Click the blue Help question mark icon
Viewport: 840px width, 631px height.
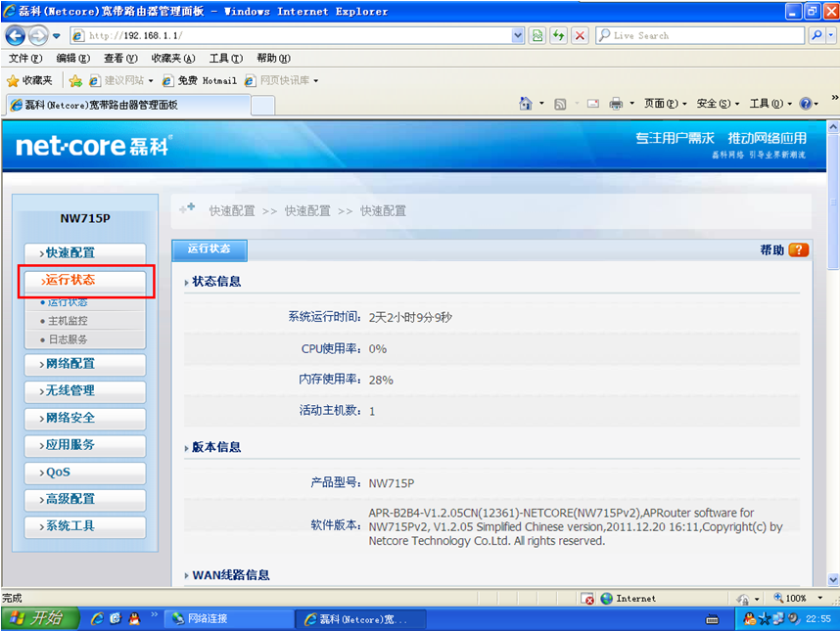(x=805, y=104)
